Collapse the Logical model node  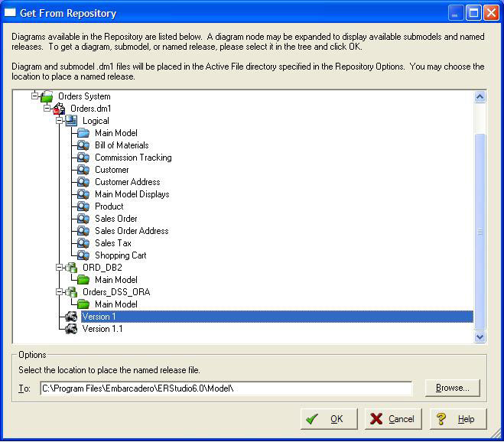tap(59, 121)
